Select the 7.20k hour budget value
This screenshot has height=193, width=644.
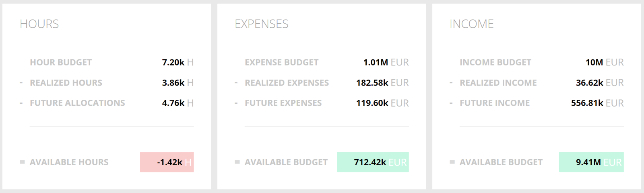coord(173,62)
